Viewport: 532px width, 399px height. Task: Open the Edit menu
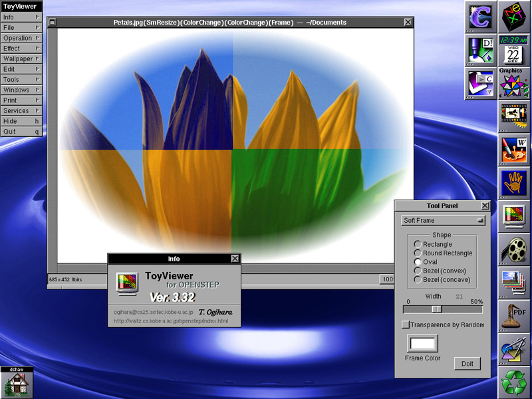21,69
